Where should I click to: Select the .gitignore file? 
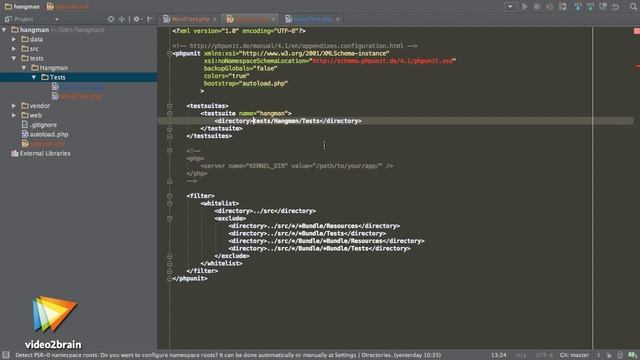pos(39,125)
